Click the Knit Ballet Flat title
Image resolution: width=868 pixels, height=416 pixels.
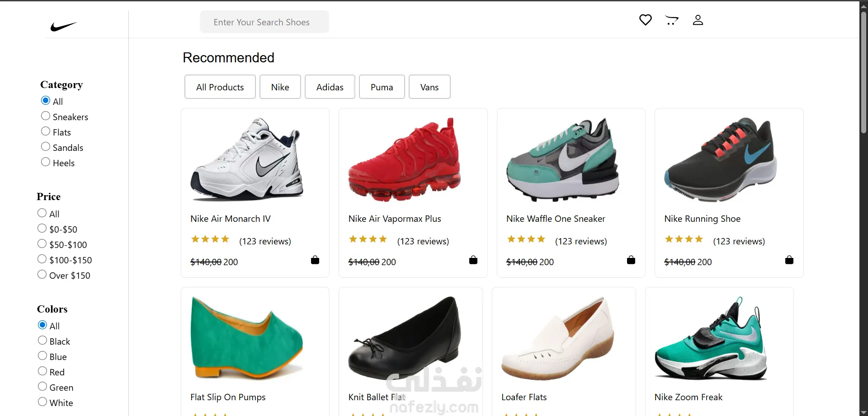pyautogui.click(x=377, y=397)
